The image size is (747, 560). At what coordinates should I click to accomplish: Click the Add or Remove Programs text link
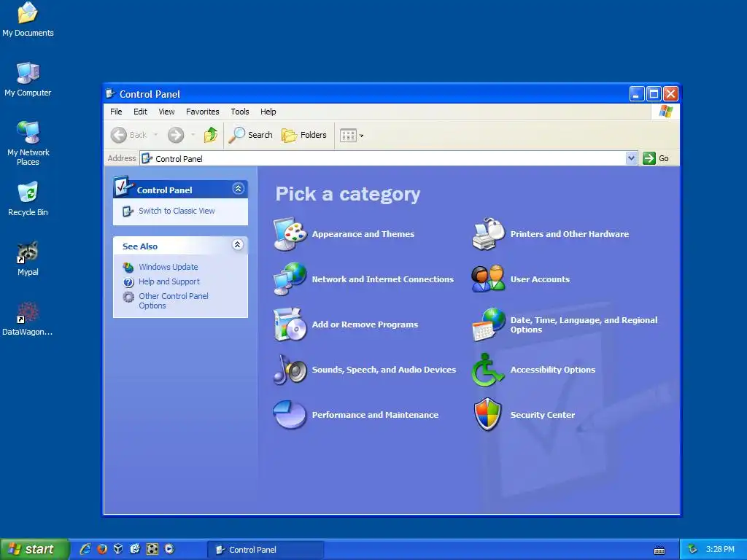click(365, 324)
